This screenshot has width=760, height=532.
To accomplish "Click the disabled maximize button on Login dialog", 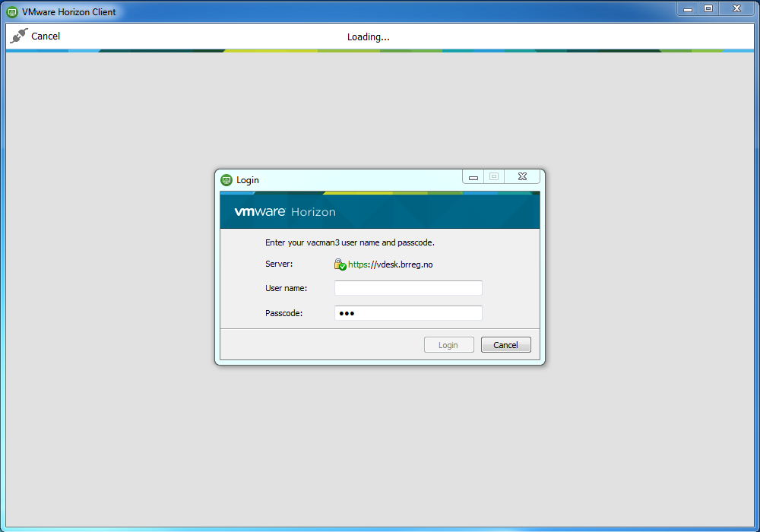I will point(494,177).
